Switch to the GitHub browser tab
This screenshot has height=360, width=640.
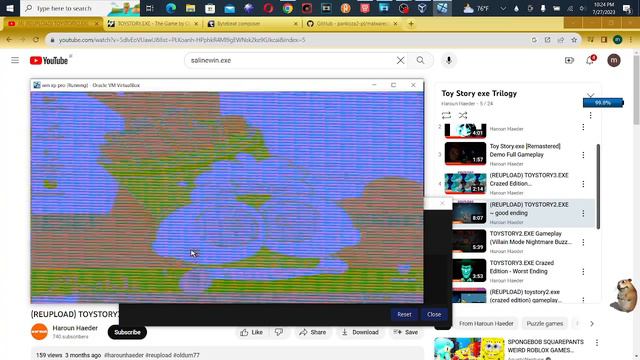click(353, 24)
